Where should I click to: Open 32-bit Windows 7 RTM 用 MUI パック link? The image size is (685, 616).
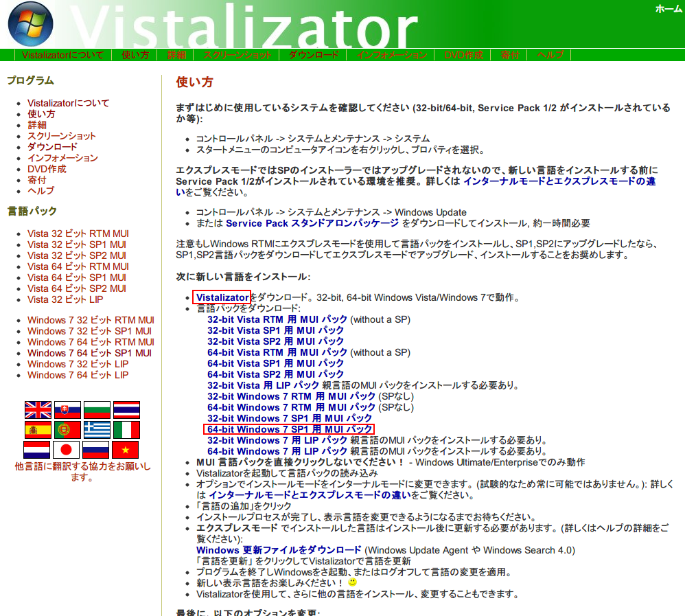pyautogui.click(x=292, y=396)
